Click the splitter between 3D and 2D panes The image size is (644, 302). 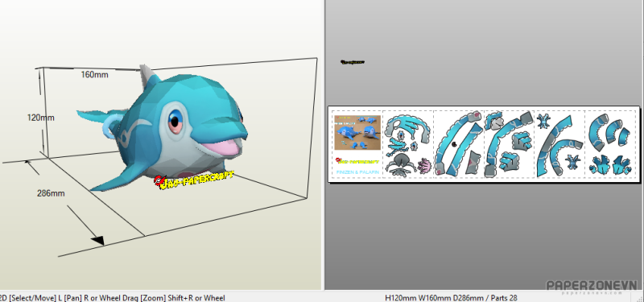[x=323, y=145]
